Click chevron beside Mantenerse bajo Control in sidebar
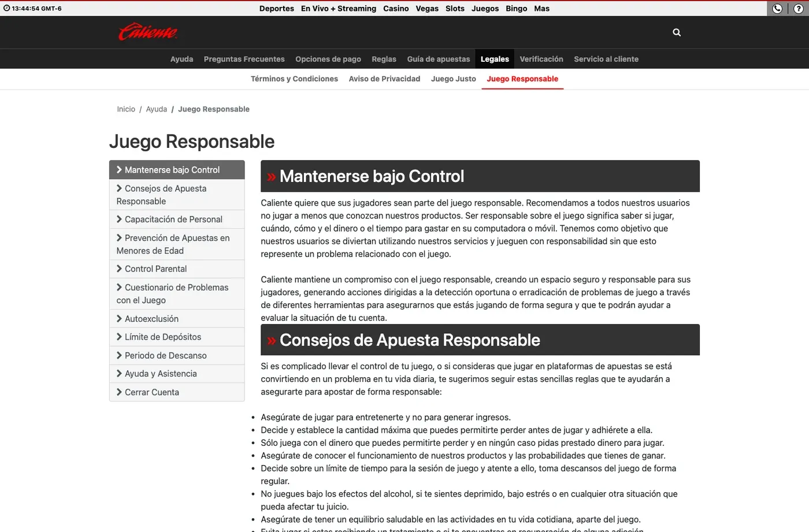809x532 pixels. coord(119,170)
